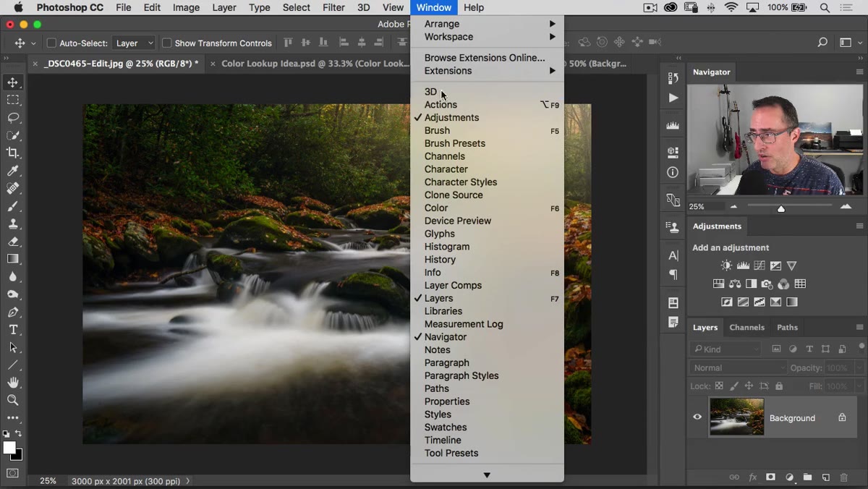
Task: Click Browse Extensions Online
Action: tap(487, 58)
